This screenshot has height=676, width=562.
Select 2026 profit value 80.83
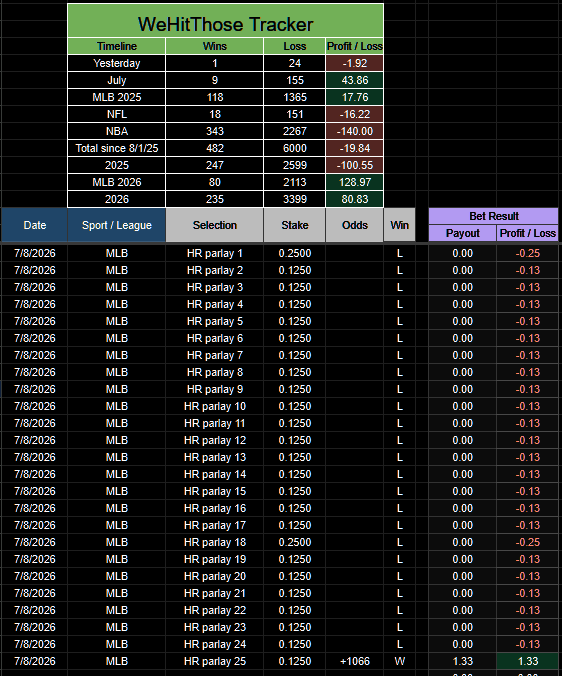click(355, 199)
